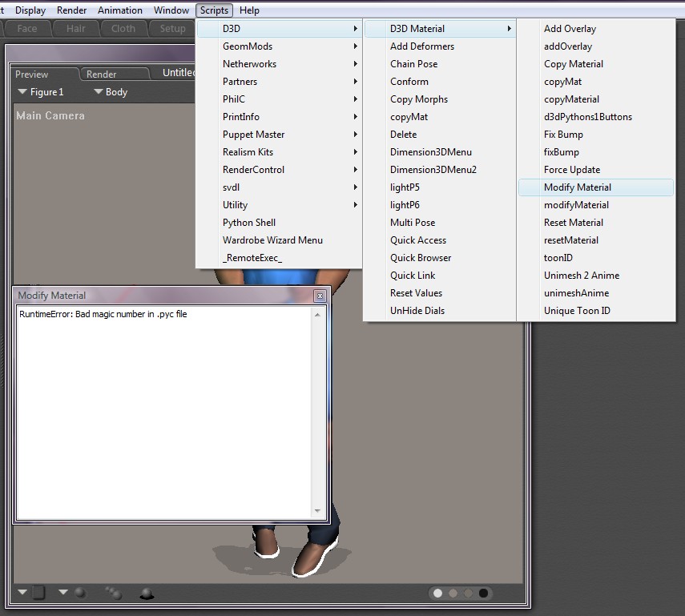The height and width of the screenshot is (616, 685).
Task: Select the white background color dot
Action: point(437,594)
